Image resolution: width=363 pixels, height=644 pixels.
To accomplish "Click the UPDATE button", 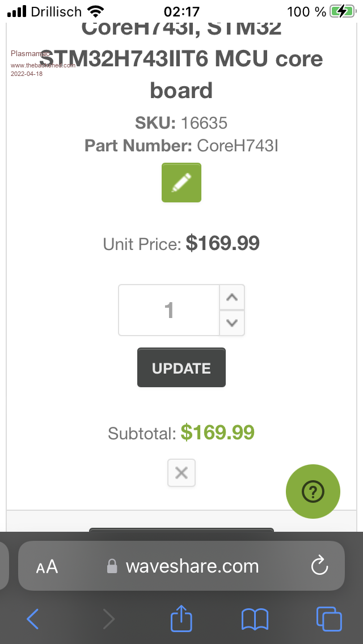I will 181,368.
